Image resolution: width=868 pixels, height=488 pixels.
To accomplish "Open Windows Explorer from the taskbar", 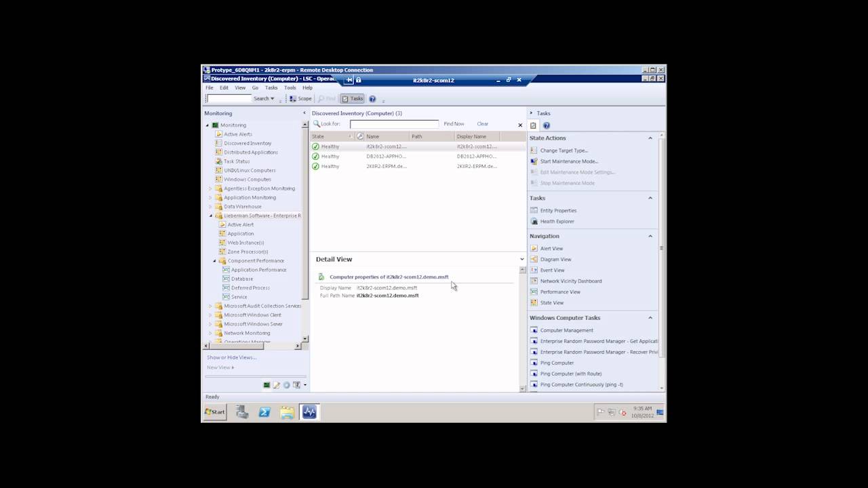I will pos(288,412).
